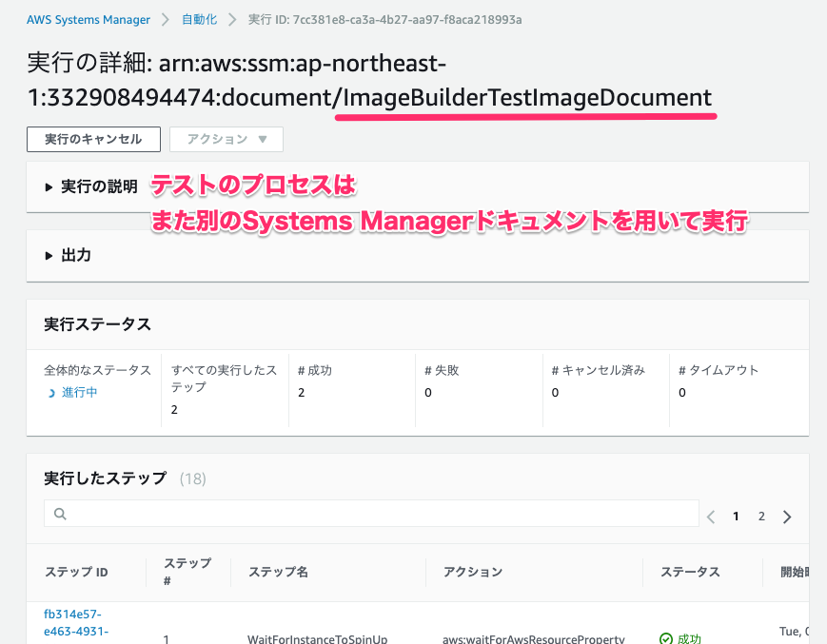Click the # 成功 count label
This screenshot has height=644, width=827.
click(315, 370)
